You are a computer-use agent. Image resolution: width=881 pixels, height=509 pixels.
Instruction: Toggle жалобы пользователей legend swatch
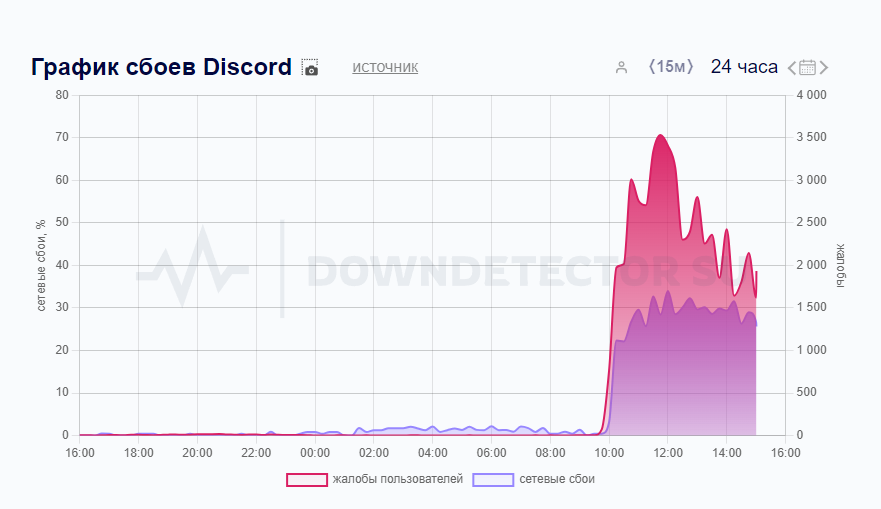click(x=307, y=480)
